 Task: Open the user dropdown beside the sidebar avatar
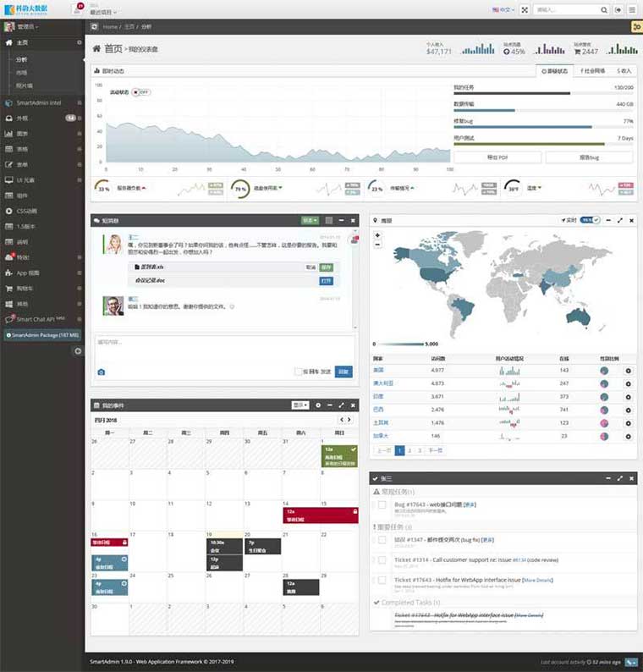[x=27, y=26]
